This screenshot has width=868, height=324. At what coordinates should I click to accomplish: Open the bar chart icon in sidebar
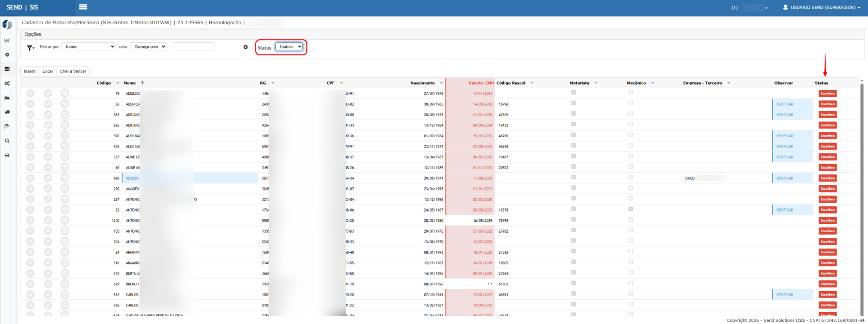tap(7, 40)
